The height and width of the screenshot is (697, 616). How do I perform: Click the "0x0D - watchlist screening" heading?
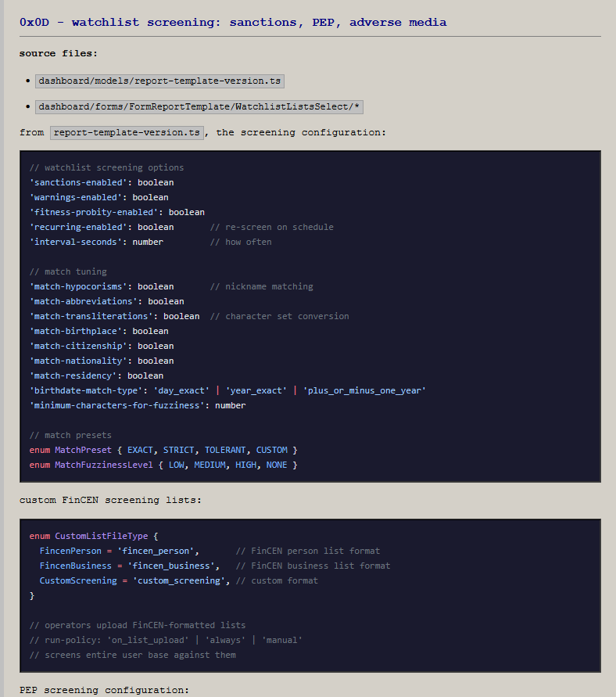pos(233,23)
